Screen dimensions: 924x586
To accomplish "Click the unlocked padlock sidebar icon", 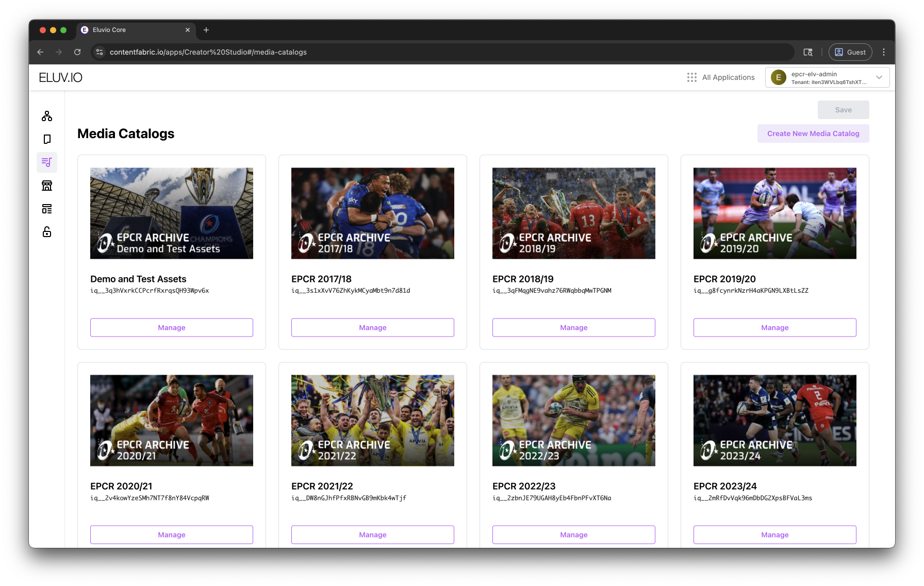I will click(x=47, y=232).
